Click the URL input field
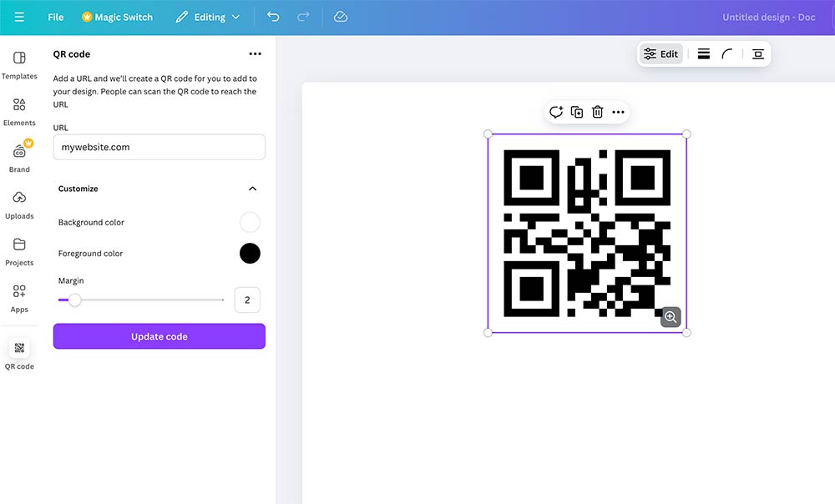 pos(159,147)
